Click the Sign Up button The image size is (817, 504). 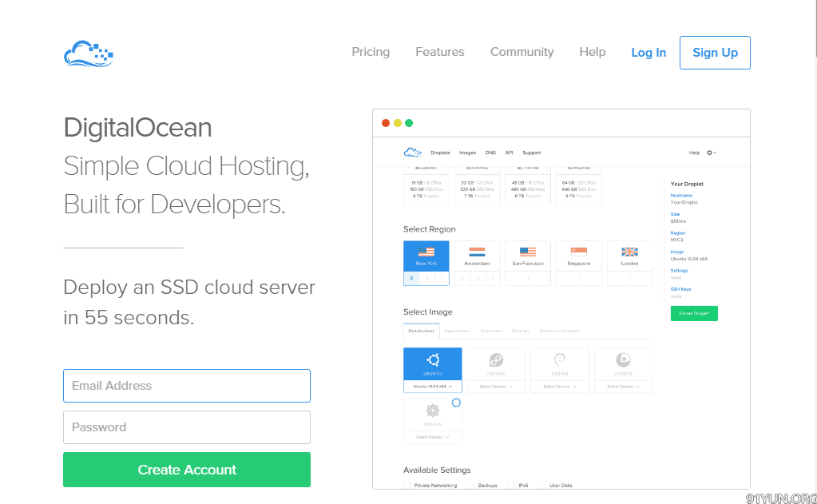click(x=715, y=53)
